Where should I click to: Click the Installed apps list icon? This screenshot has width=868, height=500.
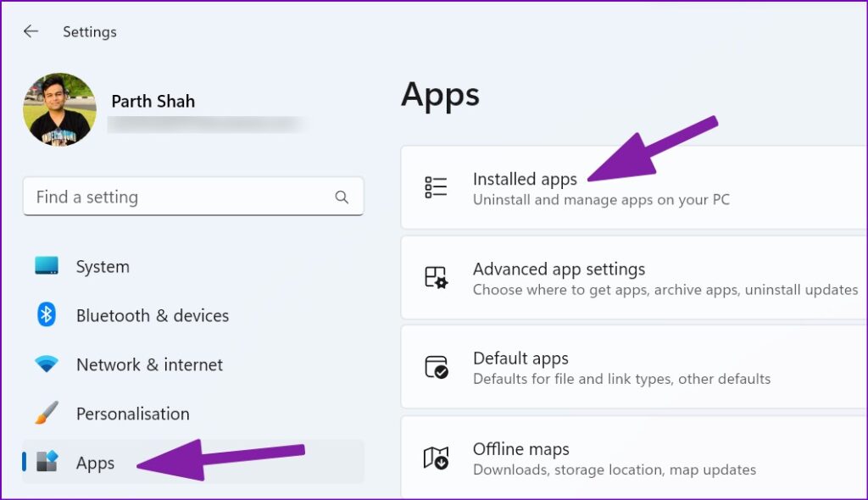pos(435,188)
